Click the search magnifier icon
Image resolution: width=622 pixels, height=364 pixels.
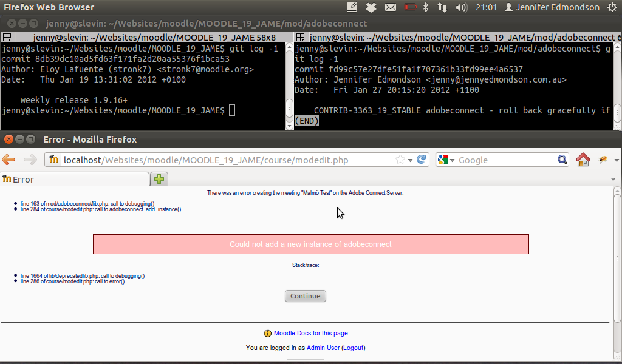click(x=562, y=160)
